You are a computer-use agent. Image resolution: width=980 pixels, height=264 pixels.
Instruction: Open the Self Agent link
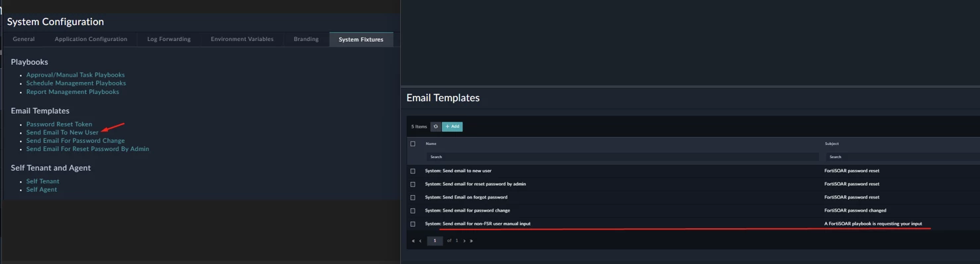click(42, 190)
